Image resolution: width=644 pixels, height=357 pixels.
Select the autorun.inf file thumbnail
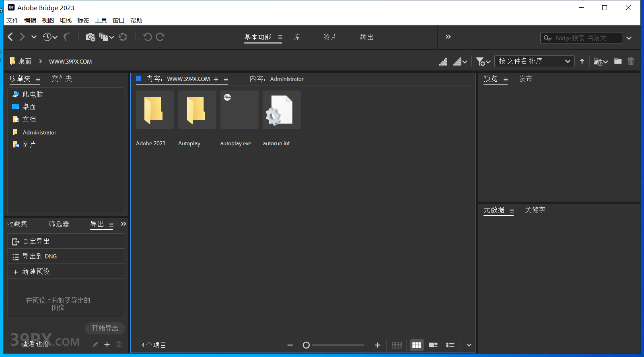282,109
